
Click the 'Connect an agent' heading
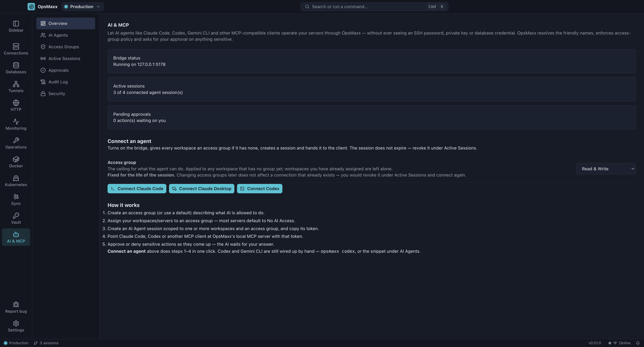[x=129, y=141]
